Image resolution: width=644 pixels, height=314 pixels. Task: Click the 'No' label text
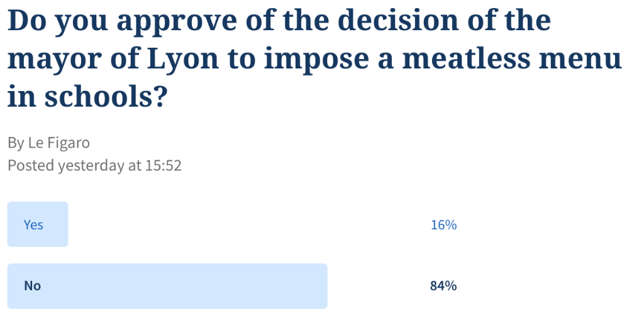(x=32, y=286)
